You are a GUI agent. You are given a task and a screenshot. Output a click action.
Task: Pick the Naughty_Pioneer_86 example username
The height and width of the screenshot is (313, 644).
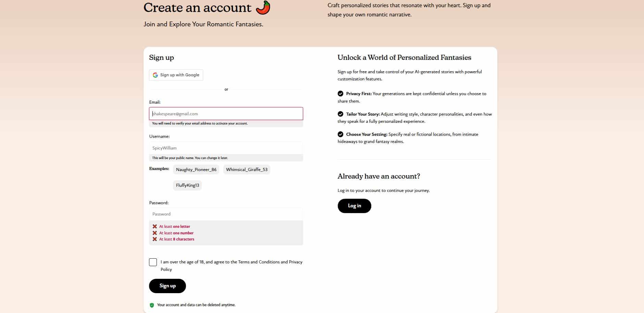tap(196, 170)
